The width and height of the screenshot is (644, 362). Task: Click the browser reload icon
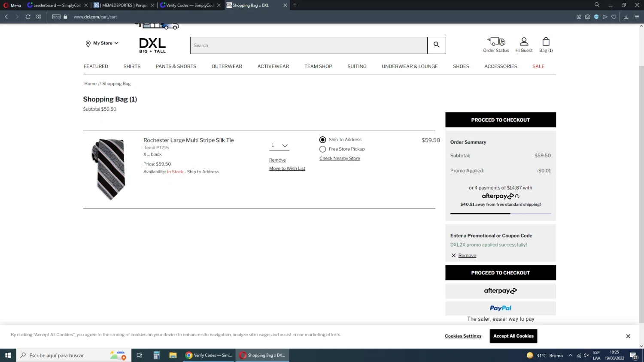(x=28, y=17)
